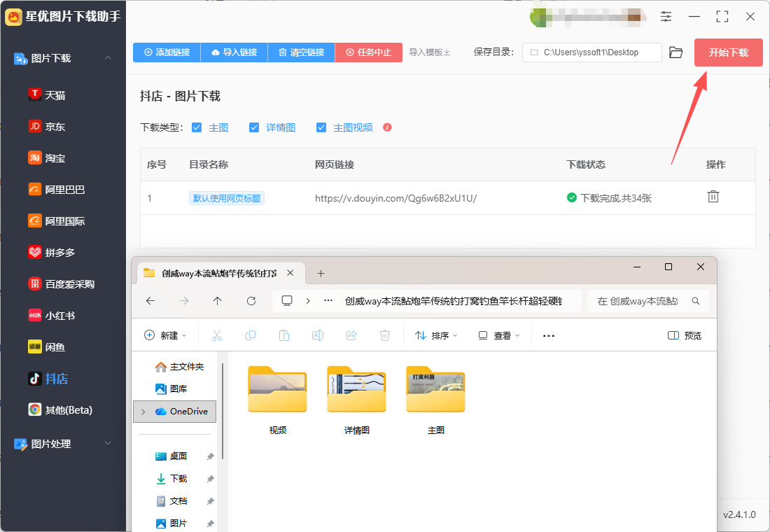The height and width of the screenshot is (532, 770).
Task: Select 图库 in Explorer navigation
Action: pos(171,388)
